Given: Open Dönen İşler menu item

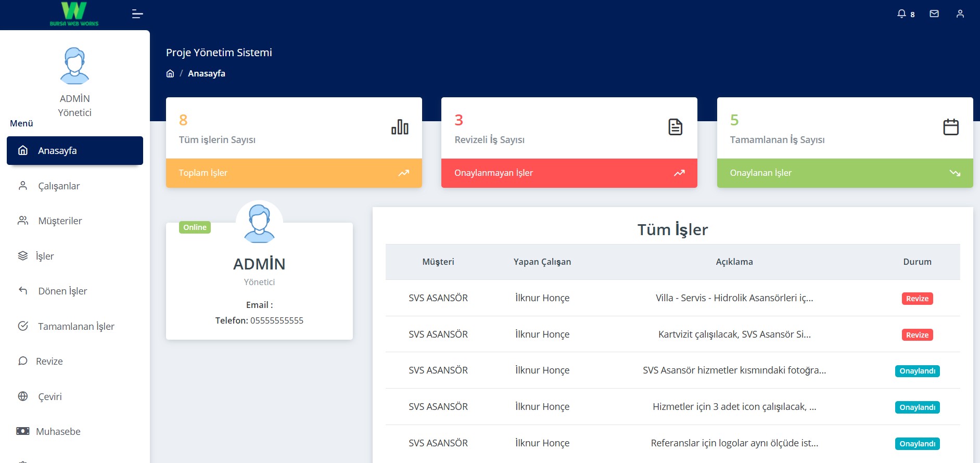Looking at the screenshot, I should [x=62, y=291].
